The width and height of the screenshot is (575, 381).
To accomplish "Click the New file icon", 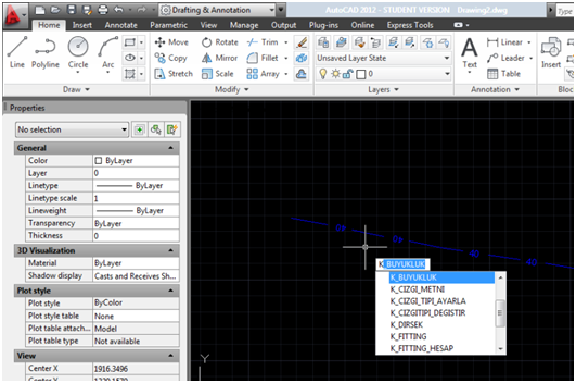I will coord(40,10).
